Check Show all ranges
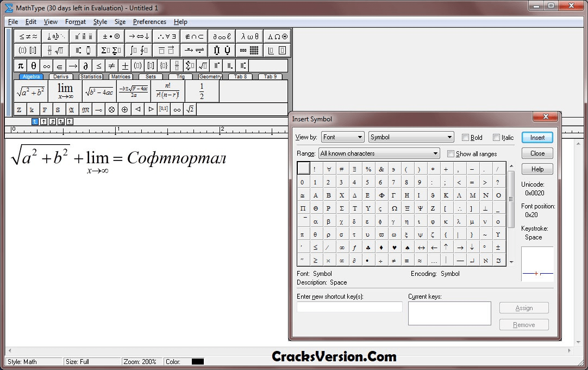 [451, 153]
